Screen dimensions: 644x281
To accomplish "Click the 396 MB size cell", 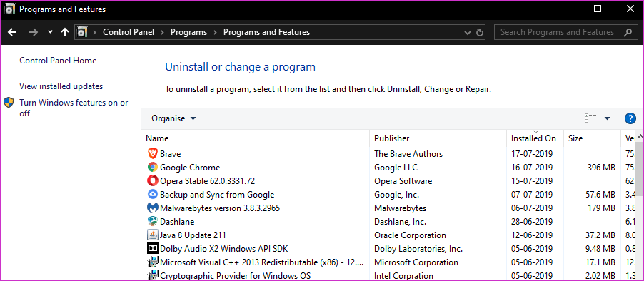I will 601,168.
